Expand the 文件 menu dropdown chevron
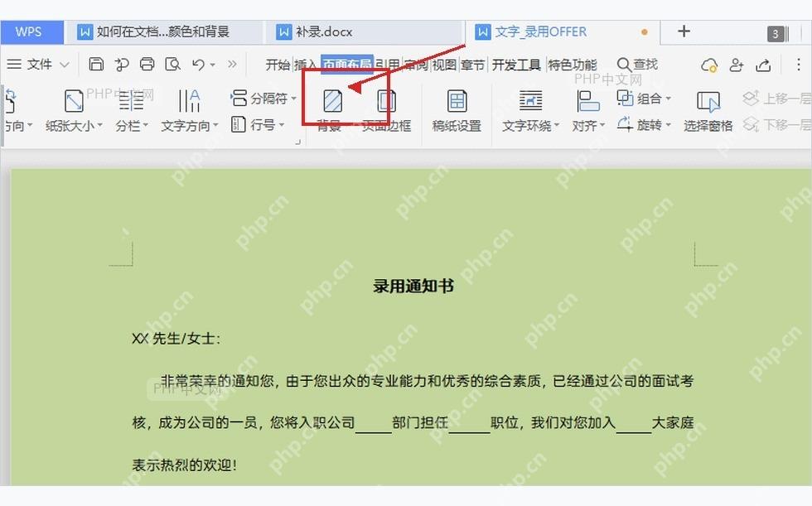Screen dimensions: 812x506 (65, 65)
